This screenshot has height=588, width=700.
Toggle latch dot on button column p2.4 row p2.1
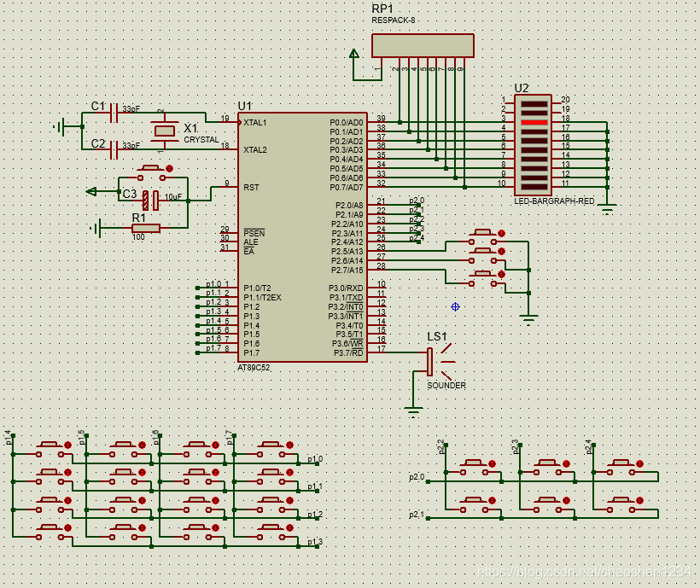[639, 501]
